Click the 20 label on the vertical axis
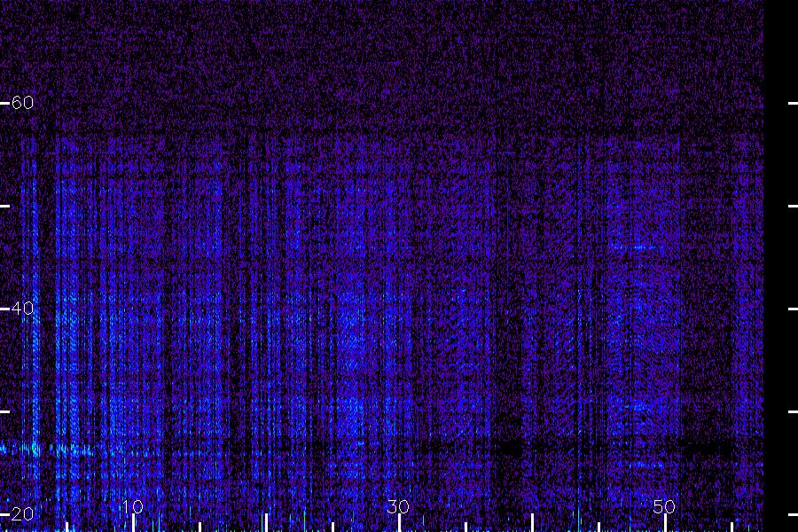The height and width of the screenshot is (532, 798). [22, 513]
